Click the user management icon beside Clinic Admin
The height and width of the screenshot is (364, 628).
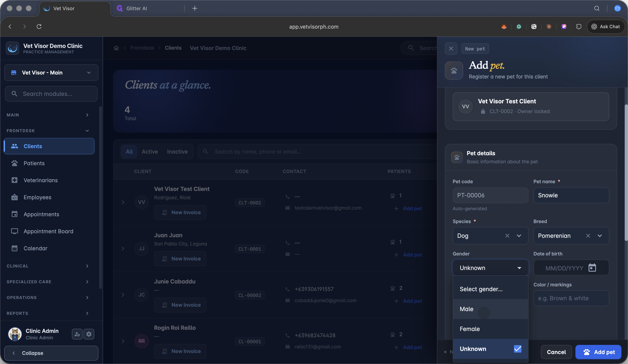[x=77, y=334]
